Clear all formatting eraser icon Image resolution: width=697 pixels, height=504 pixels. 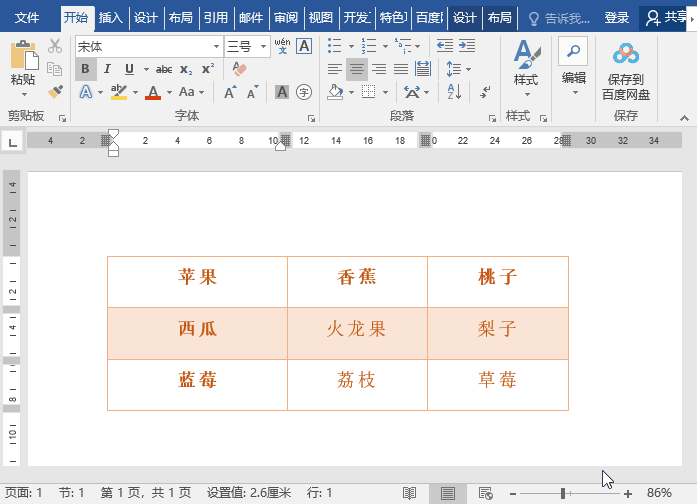(239, 69)
